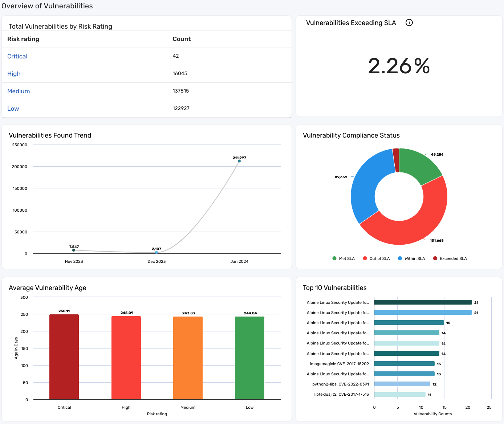Click the High count value 16045
Screen dimensions: 504x424
pyautogui.click(x=180, y=73)
